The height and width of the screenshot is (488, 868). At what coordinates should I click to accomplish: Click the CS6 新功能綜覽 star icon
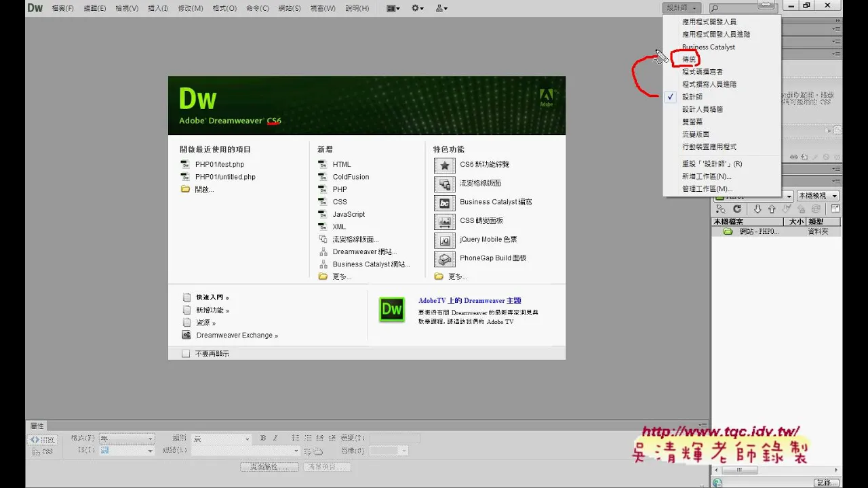pos(445,165)
